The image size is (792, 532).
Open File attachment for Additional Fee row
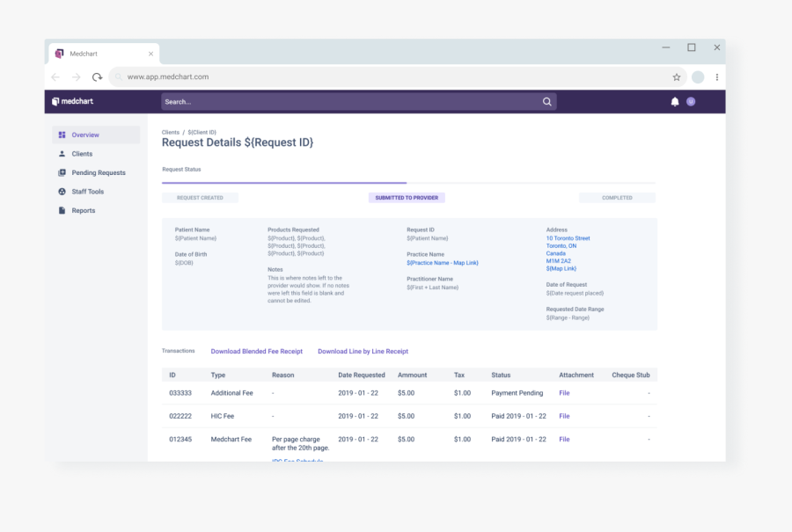coord(564,393)
